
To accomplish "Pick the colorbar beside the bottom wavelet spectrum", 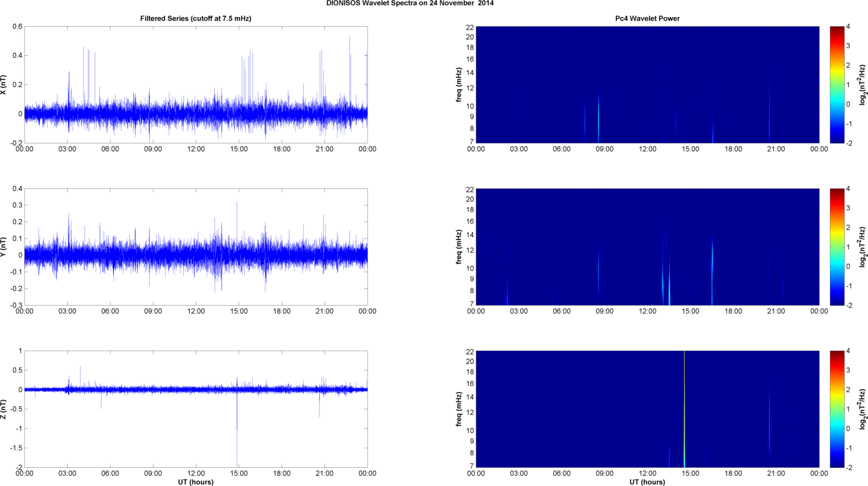I will pyautogui.click(x=837, y=409).
